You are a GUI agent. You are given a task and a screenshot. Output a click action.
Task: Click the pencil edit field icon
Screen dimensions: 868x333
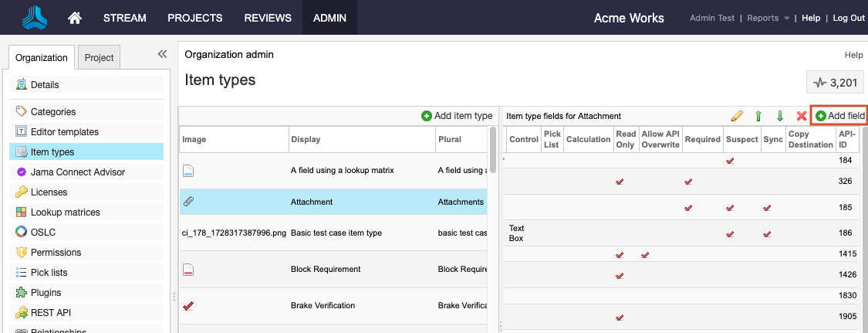(737, 116)
